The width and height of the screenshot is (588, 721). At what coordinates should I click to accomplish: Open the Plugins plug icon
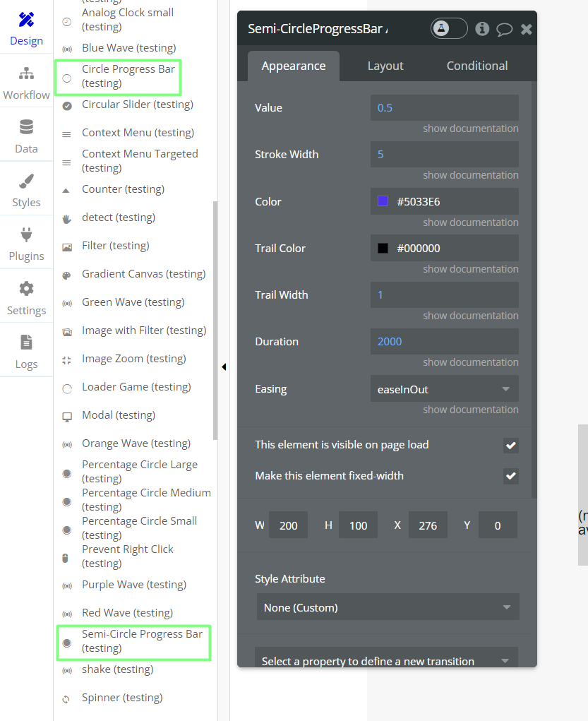click(x=26, y=234)
